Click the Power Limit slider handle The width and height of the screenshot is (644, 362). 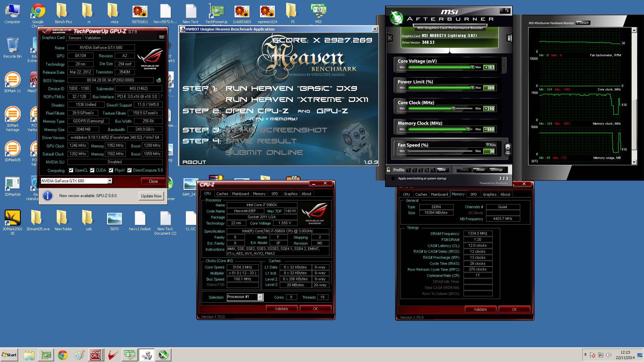pos(472,88)
